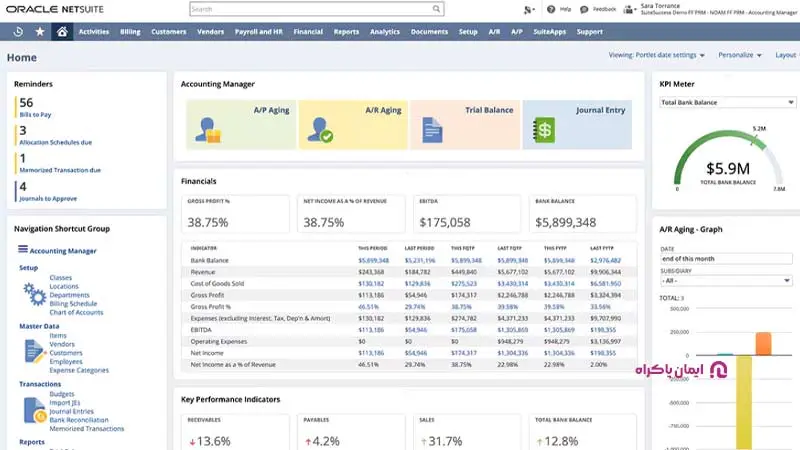The height and width of the screenshot is (450, 800).
Task: Open the Memorized Transactions shortcut
Action: pos(87,429)
